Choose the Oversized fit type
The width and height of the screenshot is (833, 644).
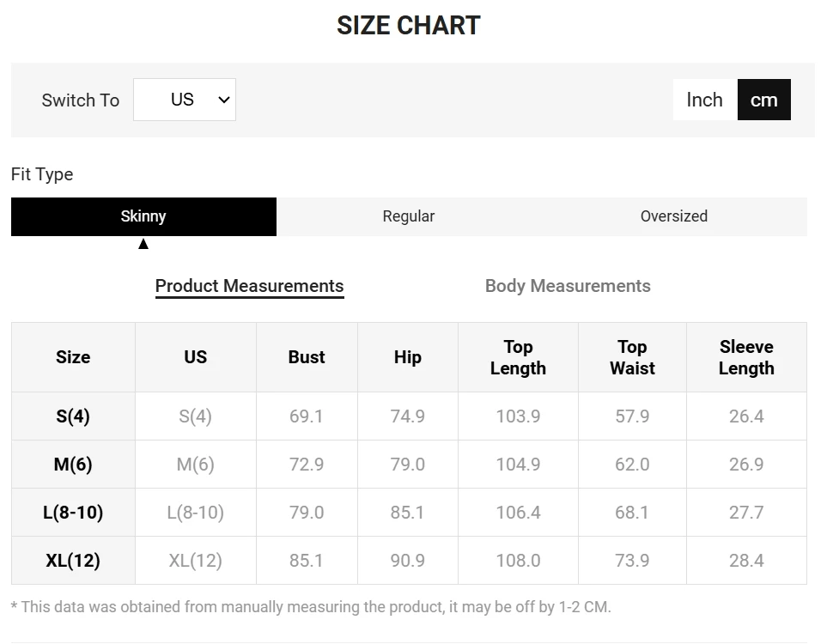(673, 216)
